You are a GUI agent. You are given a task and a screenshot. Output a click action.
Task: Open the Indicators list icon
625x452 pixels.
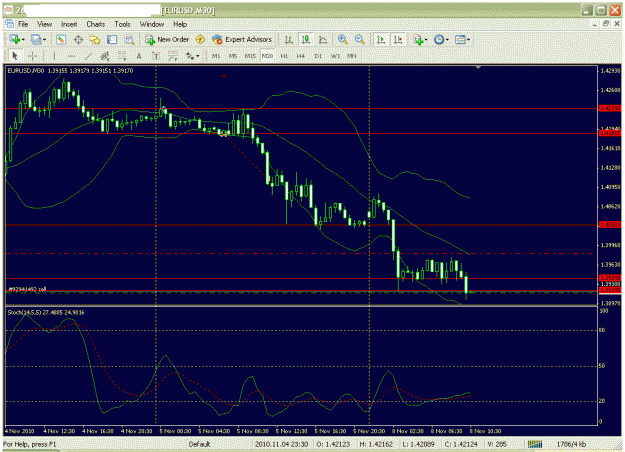point(418,39)
